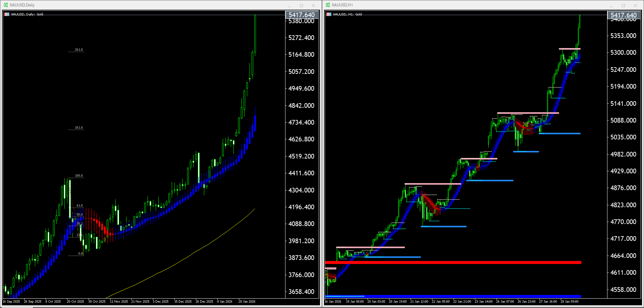Select the 'XAUUSD,H1' window title text

point(342,5)
